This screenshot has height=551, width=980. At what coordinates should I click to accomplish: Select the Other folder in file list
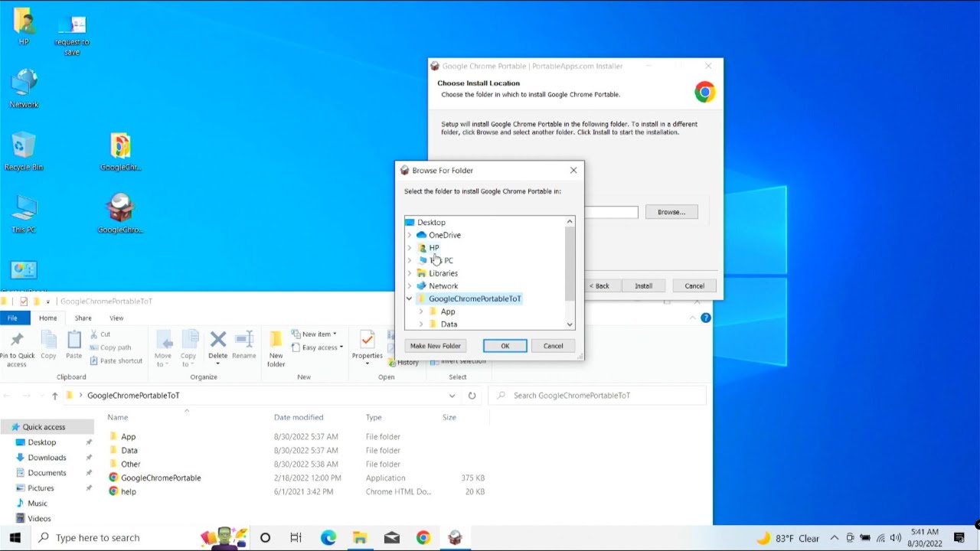tap(130, 465)
